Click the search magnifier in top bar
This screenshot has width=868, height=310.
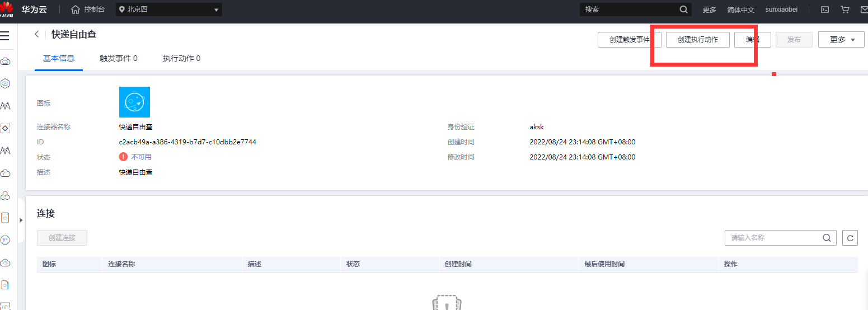coord(683,10)
